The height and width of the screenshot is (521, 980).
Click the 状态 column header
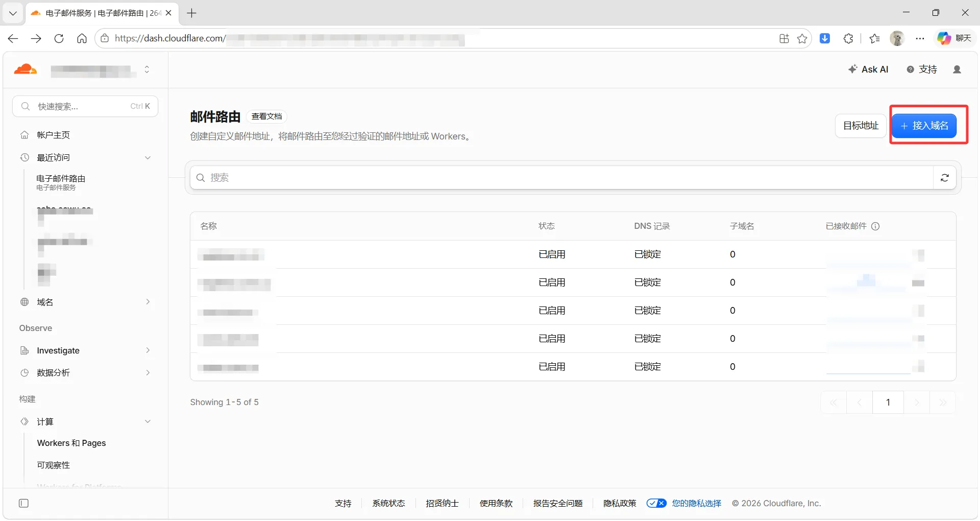(547, 226)
